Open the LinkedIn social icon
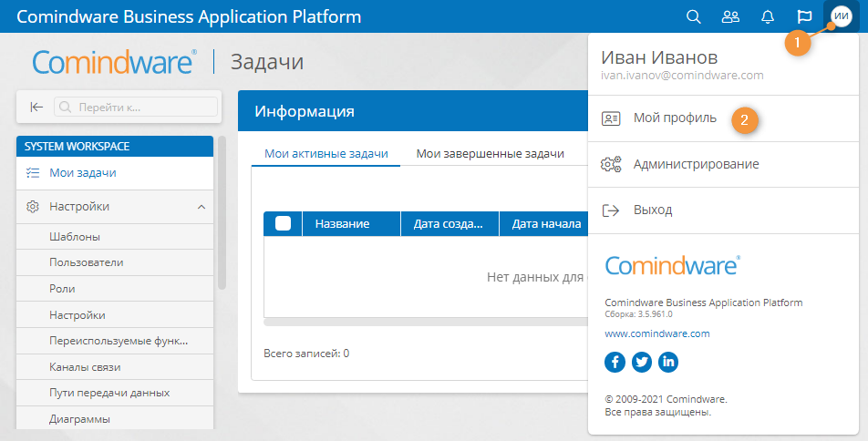 point(668,362)
